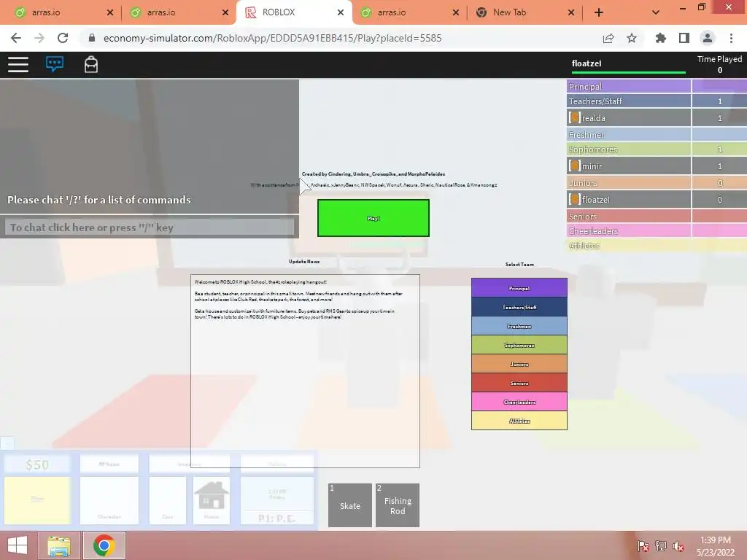Open the tab search dropdown chevron
This screenshot has width=747, height=560.
(x=656, y=12)
